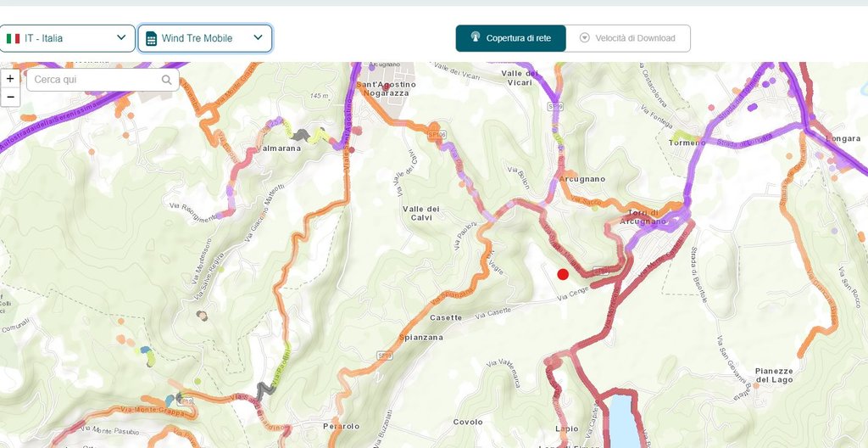
Task: Focus the 'Cerca qui' search field
Action: [x=95, y=81]
